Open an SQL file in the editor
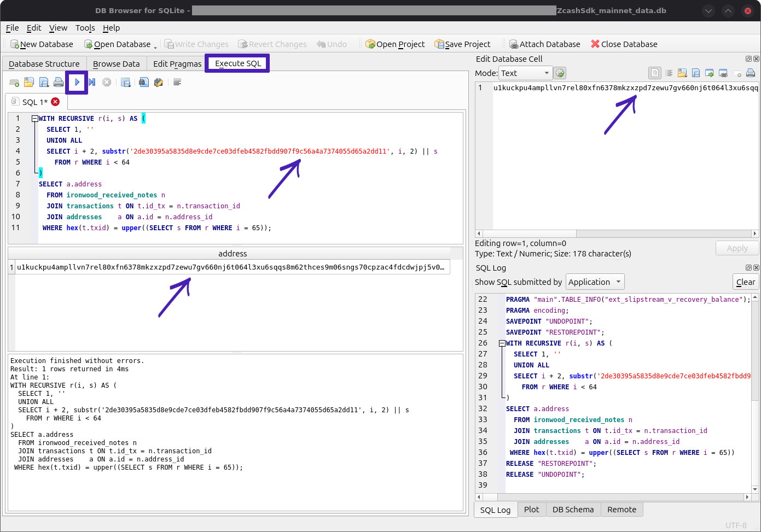This screenshot has width=761, height=532. coord(29,82)
